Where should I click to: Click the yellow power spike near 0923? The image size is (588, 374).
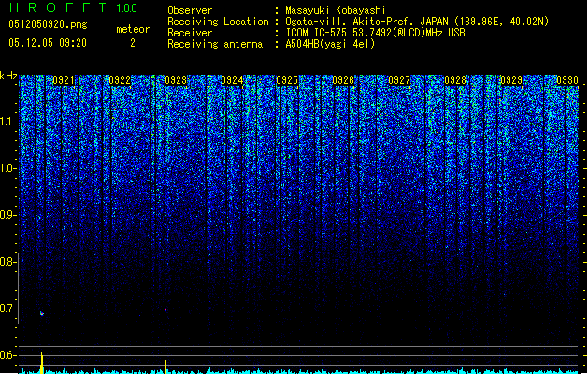[x=165, y=367]
